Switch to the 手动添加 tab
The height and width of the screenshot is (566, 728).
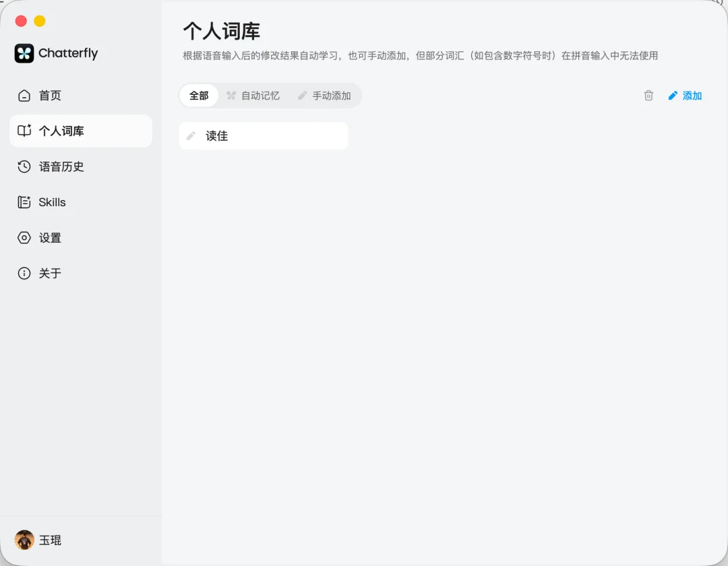[324, 96]
